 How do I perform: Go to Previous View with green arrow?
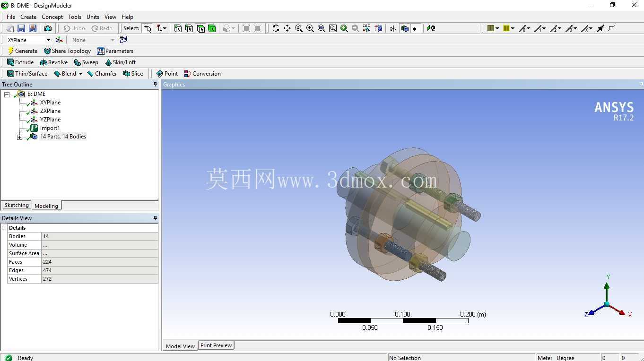(344, 28)
